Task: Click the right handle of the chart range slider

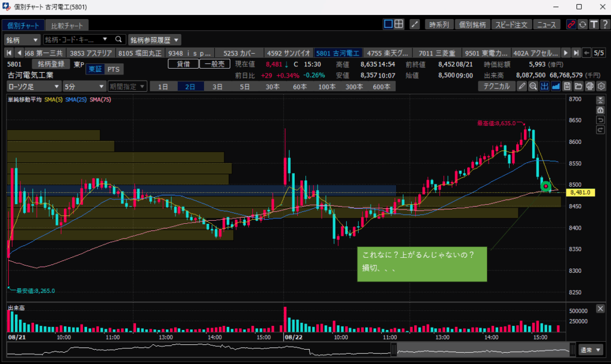Action: tap(572, 350)
